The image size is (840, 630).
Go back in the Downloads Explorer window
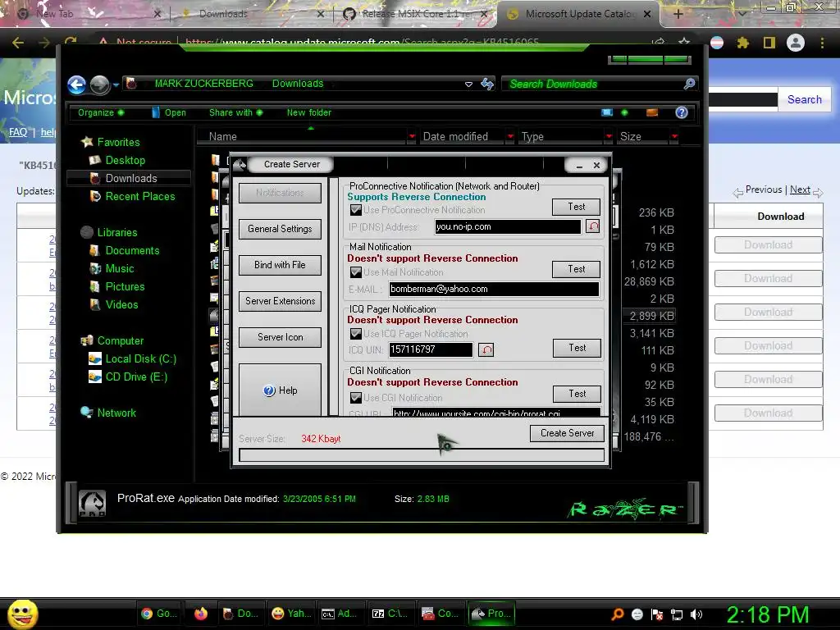tap(76, 84)
